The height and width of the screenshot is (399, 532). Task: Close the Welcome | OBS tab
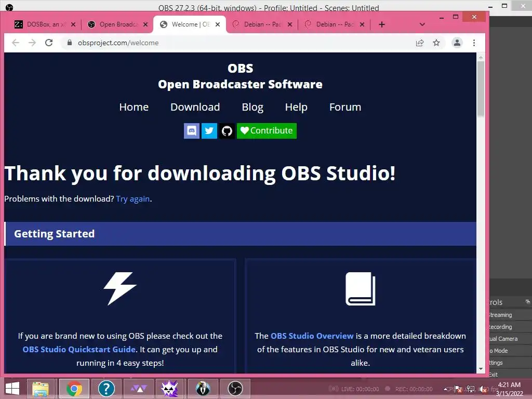pyautogui.click(x=218, y=24)
